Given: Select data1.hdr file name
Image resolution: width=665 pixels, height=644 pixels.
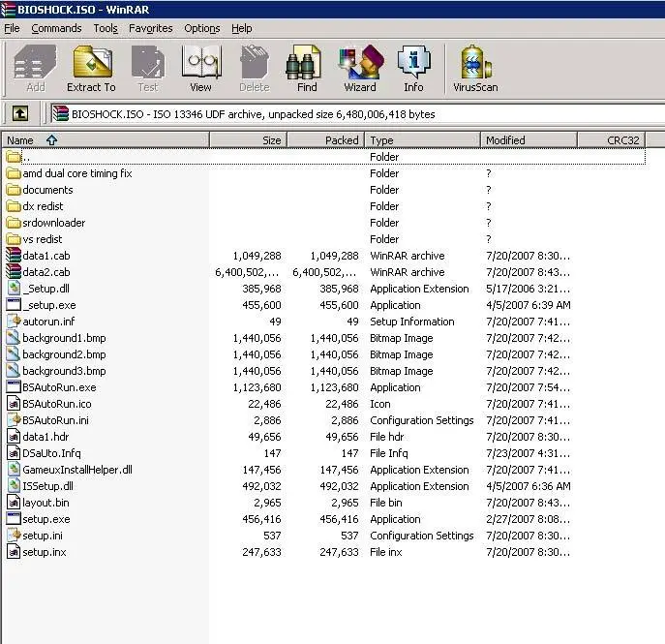Looking at the screenshot, I should 45,437.
